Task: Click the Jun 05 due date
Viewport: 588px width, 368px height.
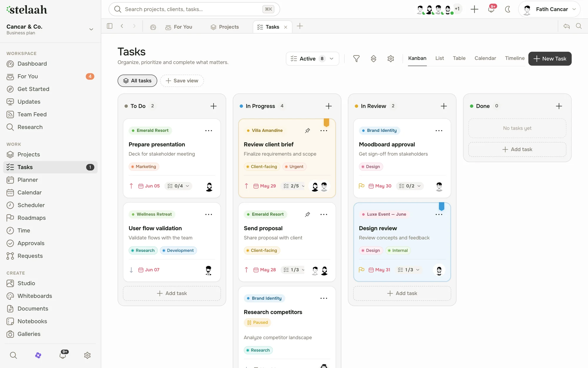Action: pyautogui.click(x=149, y=186)
